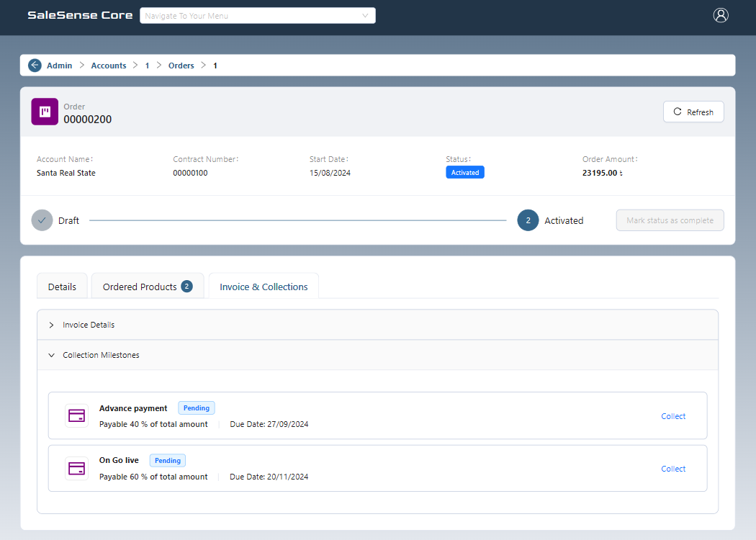Click Due Date 20/11/2024 text

click(269, 477)
